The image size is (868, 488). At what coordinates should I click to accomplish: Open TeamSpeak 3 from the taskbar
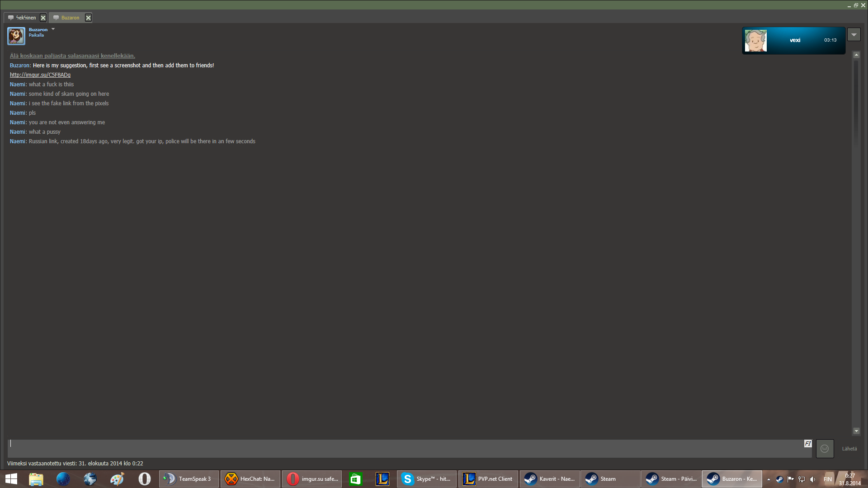189,479
